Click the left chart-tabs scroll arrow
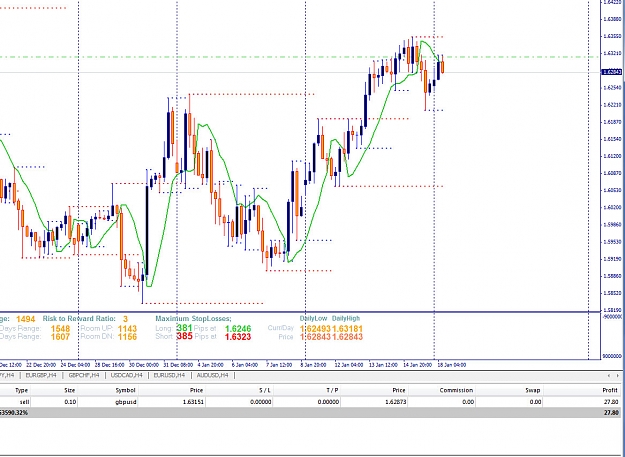The width and height of the screenshot is (625, 457). [609, 376]
